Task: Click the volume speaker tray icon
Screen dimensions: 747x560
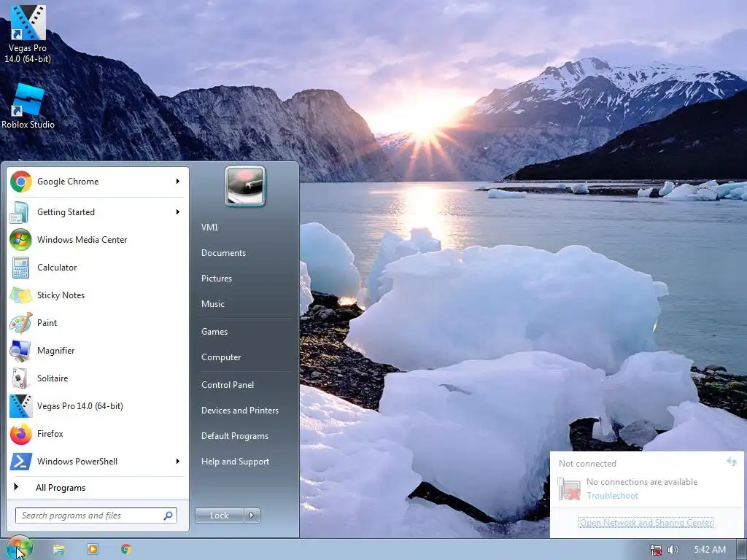Action: (673, 550)
